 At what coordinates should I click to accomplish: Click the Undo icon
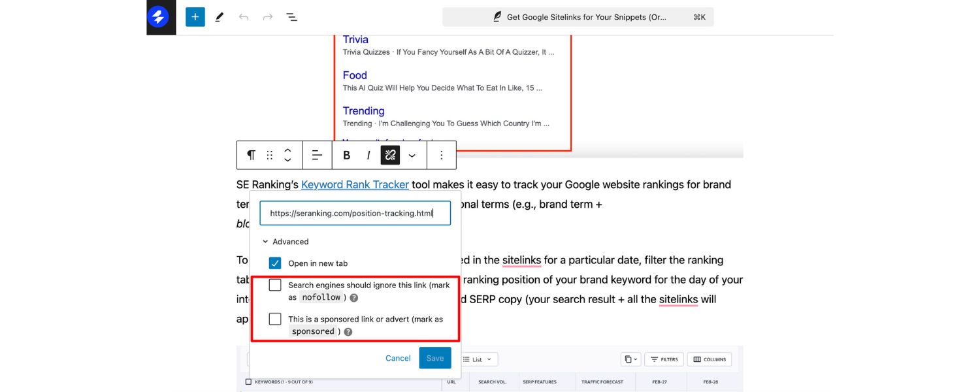point(244,17)
